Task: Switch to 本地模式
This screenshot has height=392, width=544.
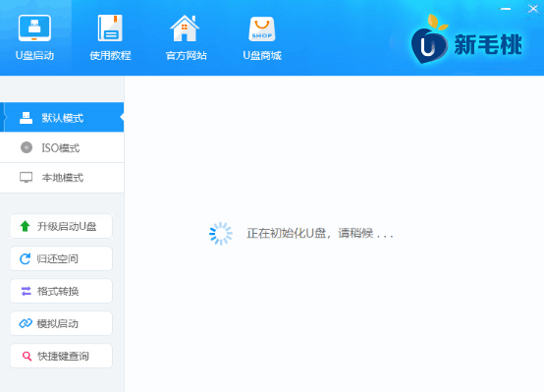Action: pos(62,178)
